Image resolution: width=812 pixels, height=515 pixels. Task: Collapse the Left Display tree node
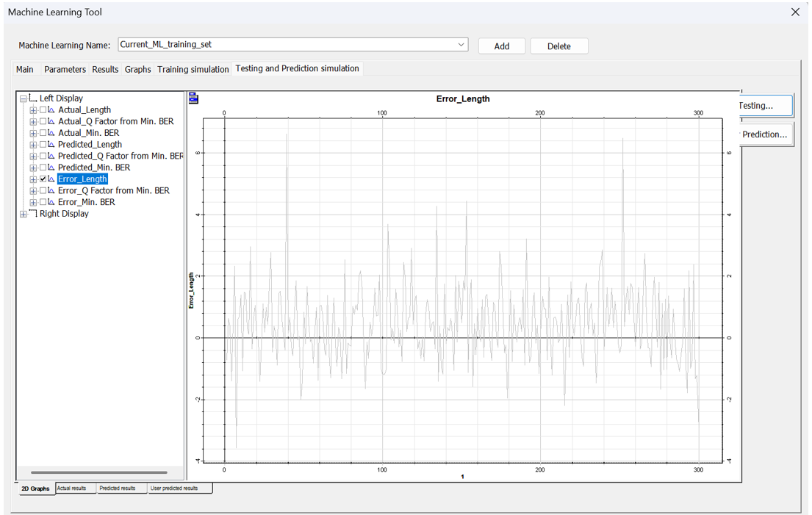[x=24, y=98]
